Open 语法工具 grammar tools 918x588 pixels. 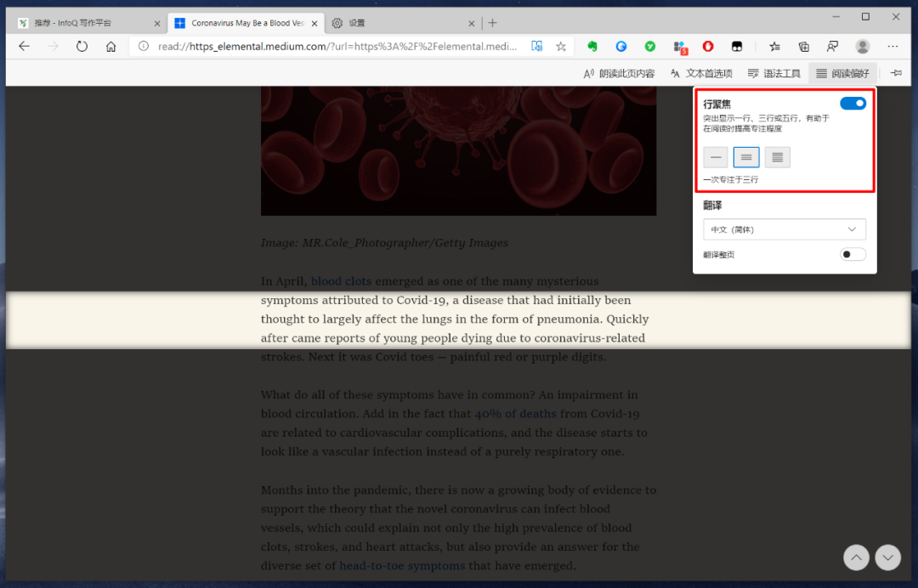point(773,73)
